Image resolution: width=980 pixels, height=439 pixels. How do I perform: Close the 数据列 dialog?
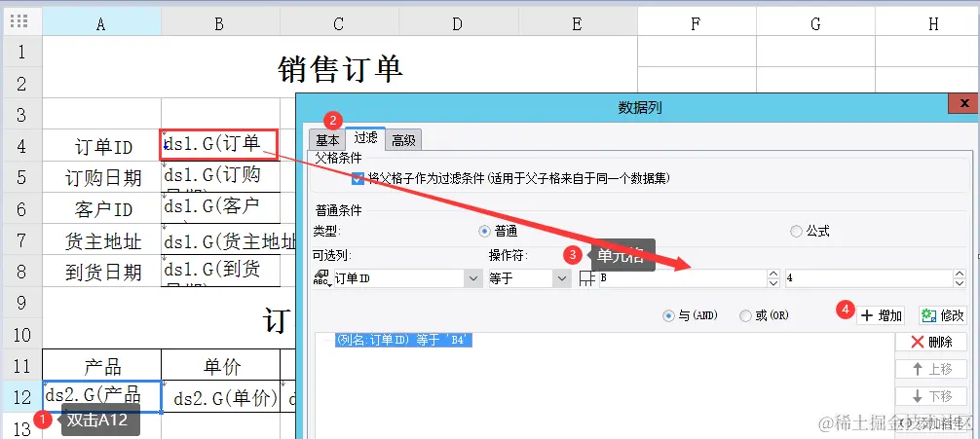(x=963, y=103)
